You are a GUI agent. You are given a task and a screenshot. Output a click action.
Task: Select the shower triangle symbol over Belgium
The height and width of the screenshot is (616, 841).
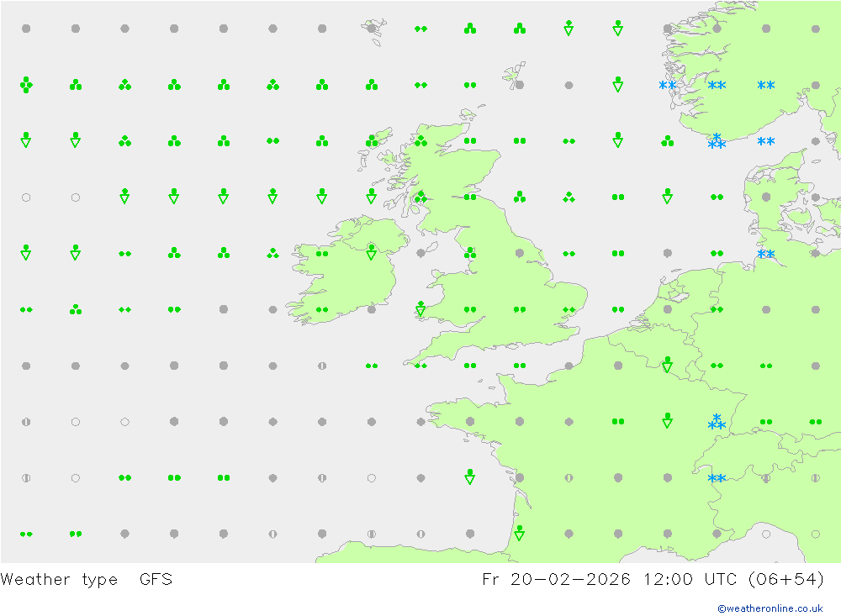[667, 365]
